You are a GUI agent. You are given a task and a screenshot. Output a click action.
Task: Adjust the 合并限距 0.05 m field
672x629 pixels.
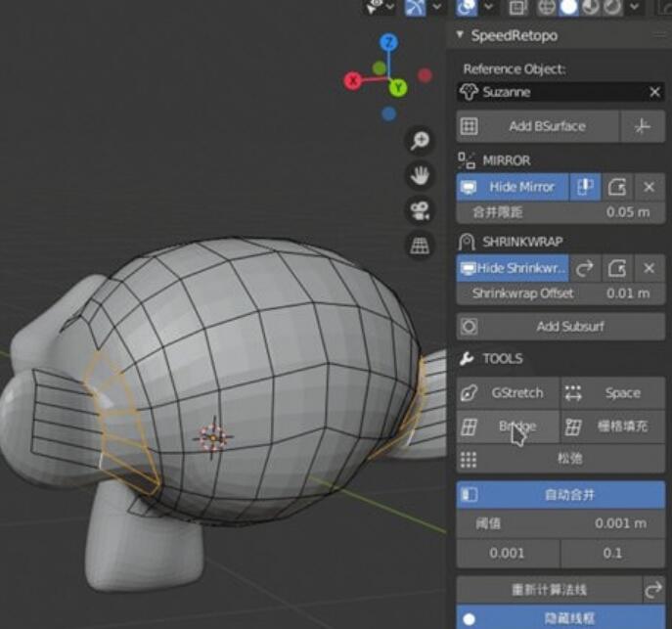pyautogui.click(x=560, y=212)
